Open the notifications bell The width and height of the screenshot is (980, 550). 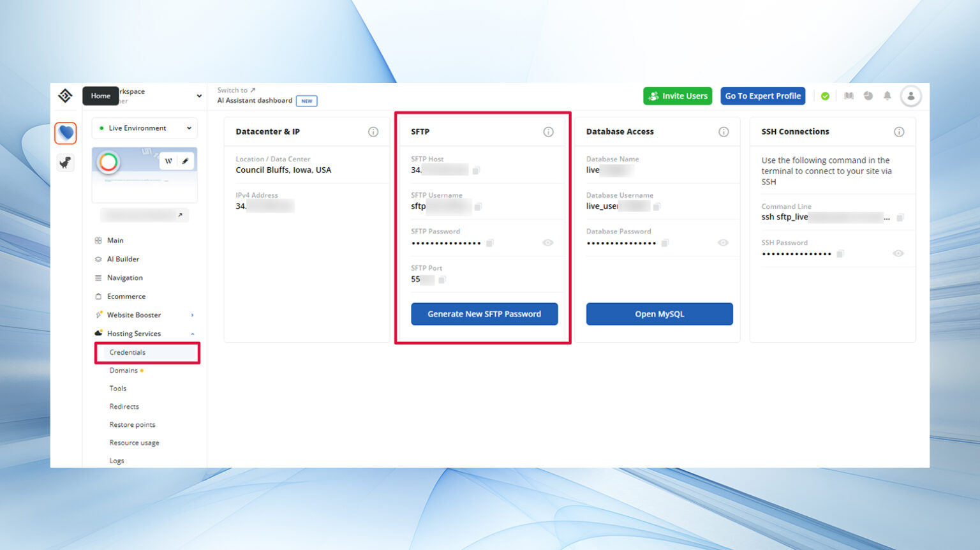click(x=887, y=96)
